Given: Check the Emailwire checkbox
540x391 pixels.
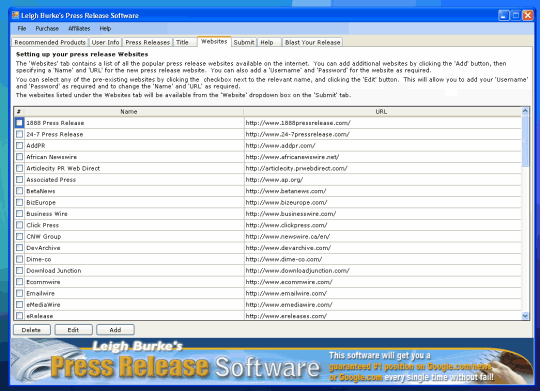Looking at the screenshot, I should pyautogui.click(x=19, y=293).
